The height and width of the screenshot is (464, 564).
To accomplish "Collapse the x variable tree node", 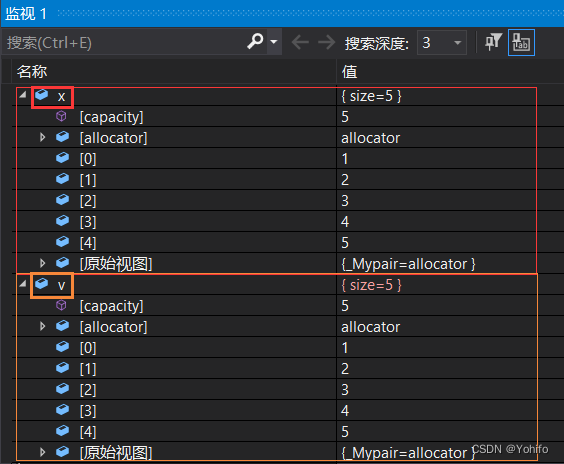I will [x=23, y=95].
